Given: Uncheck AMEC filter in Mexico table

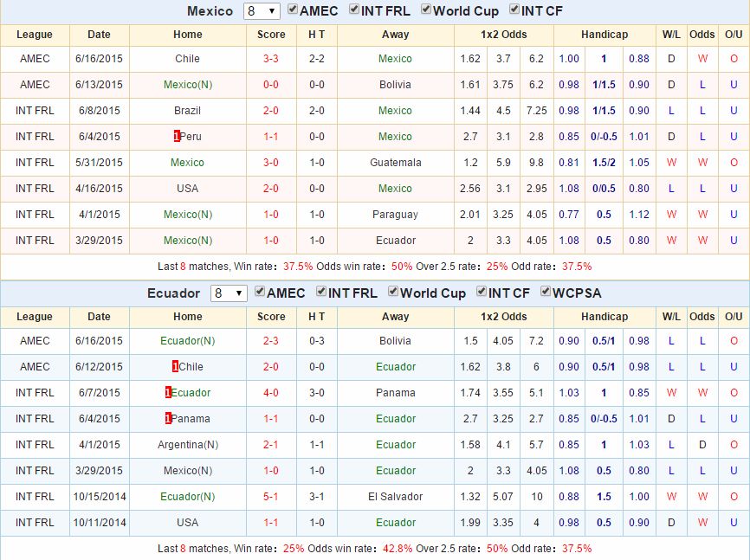Looking at the screenshot, I should pos(292,9).
